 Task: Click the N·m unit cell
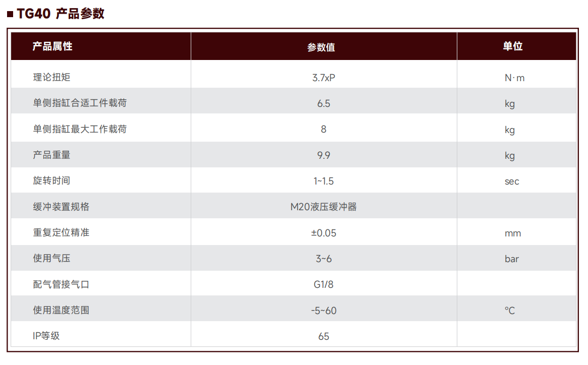coord(514,78)
